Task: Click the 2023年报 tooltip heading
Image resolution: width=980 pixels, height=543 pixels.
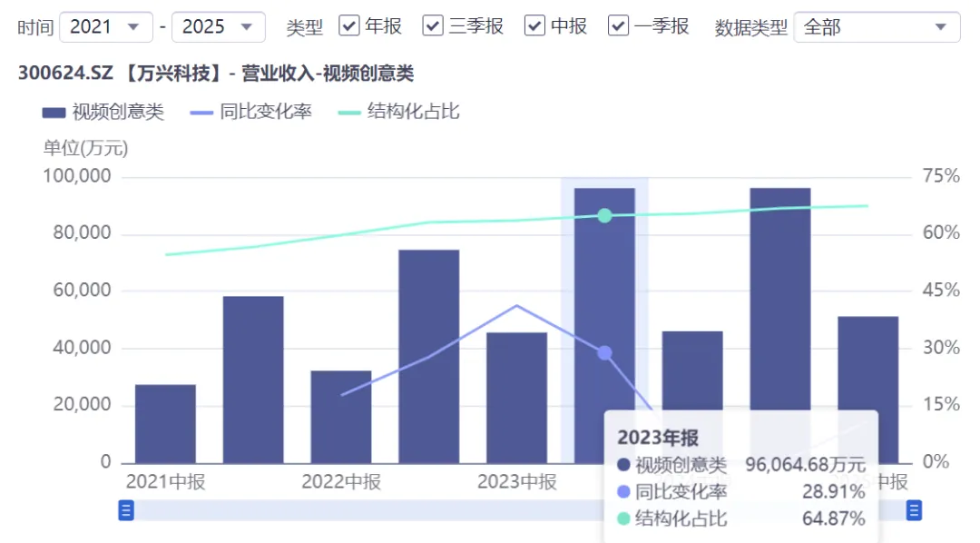Action: (658, 438)
